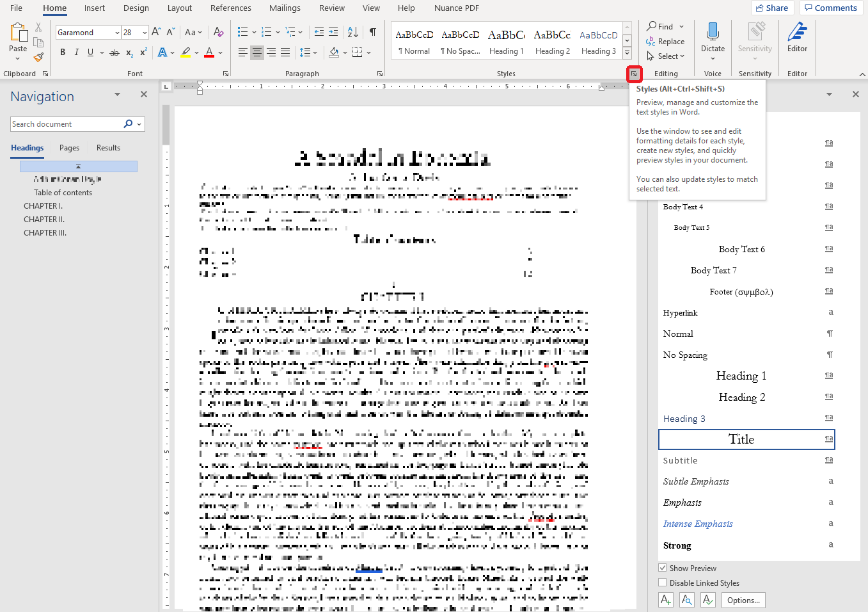Click the Format Painter icon

(x=38, y=57)
